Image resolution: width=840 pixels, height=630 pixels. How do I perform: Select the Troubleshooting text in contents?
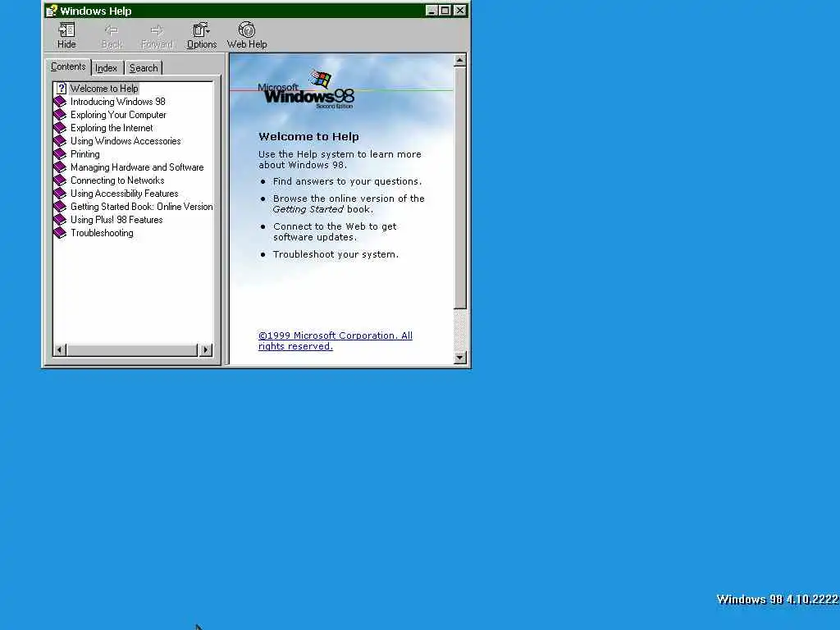[102, 232]
